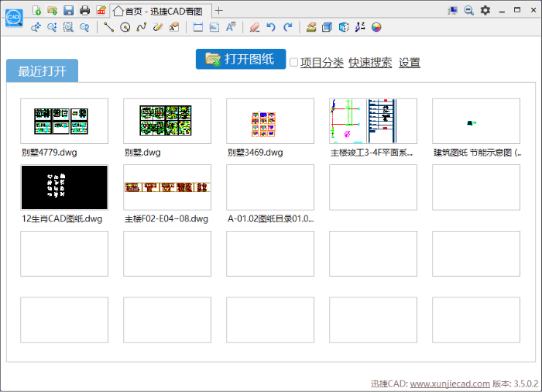Click the new file icon
The width and height of the screenshot is (542, 392).
(36, 10)
